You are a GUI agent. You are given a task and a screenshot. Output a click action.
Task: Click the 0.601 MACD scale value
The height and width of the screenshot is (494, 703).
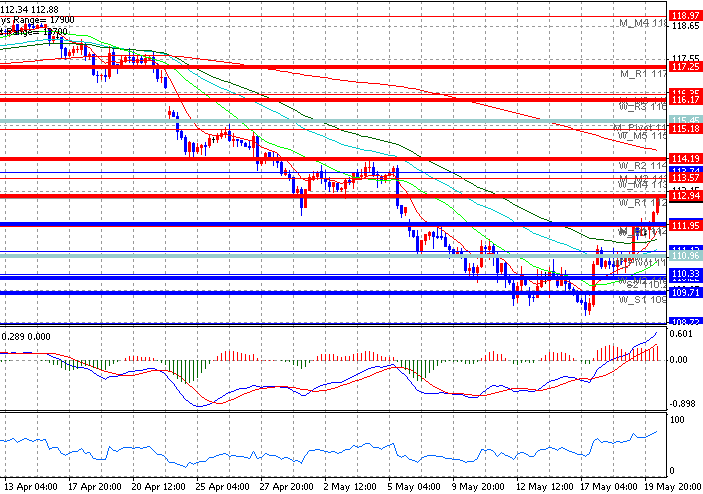tap(681, 334)
